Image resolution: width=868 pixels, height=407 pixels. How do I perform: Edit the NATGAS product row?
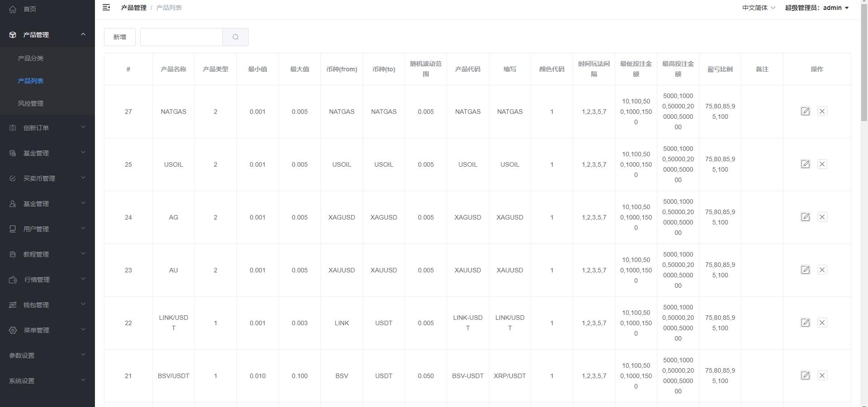coord(805,111)
